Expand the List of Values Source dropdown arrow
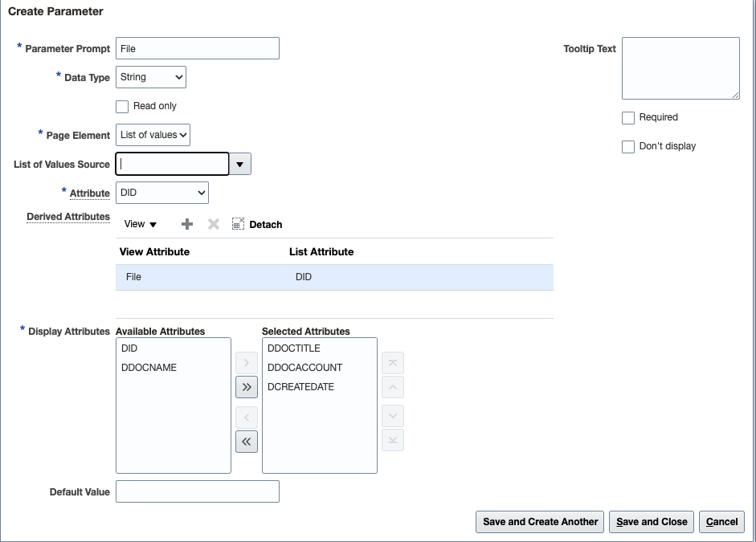 coord(239,164)
